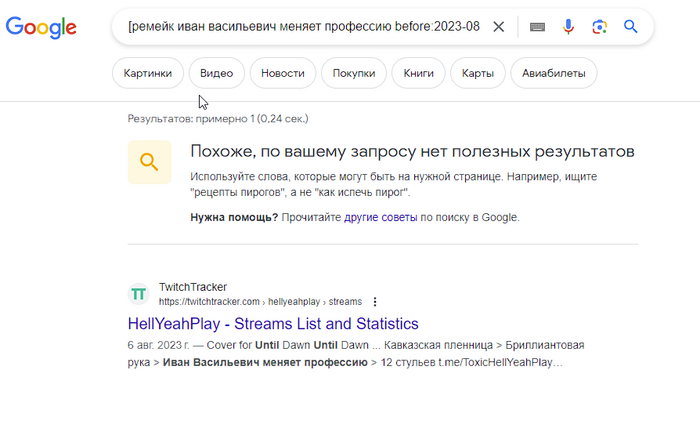Open Google Lens image search icon
The height and width of the screenshot is (428, 700).
(599, 27)
